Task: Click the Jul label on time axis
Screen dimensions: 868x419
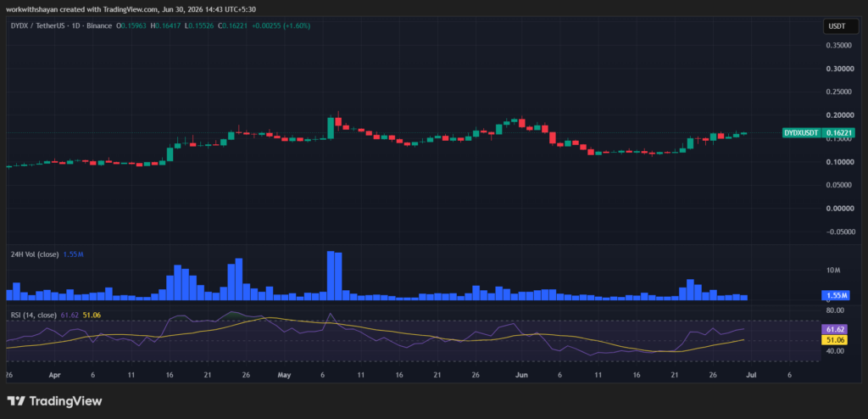Action: pyautogui.click(x=752, y=375)
